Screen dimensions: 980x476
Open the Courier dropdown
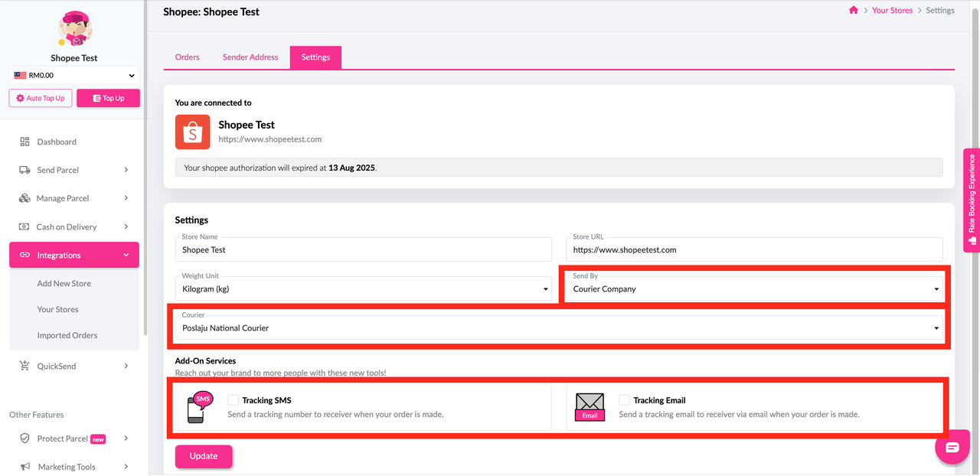(559, 328)
